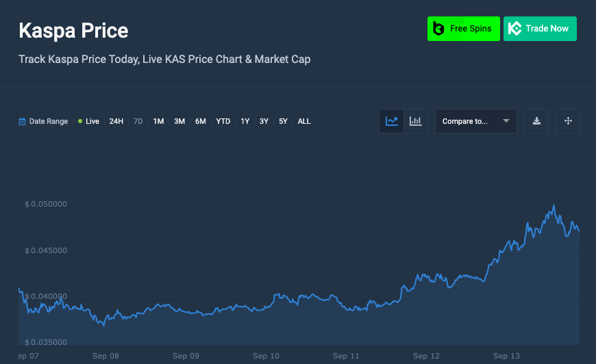
Task: Select the 7D time range
Action: tap(138, 122)
